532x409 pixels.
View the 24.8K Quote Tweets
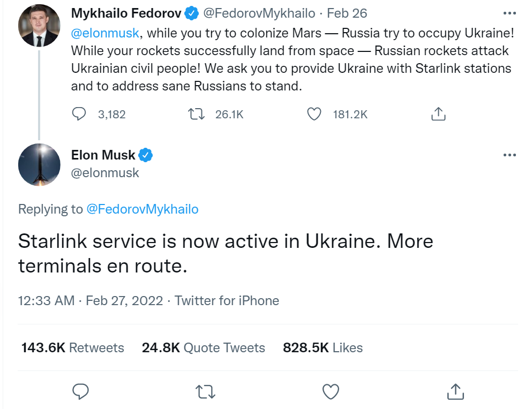tap(203, 348)
